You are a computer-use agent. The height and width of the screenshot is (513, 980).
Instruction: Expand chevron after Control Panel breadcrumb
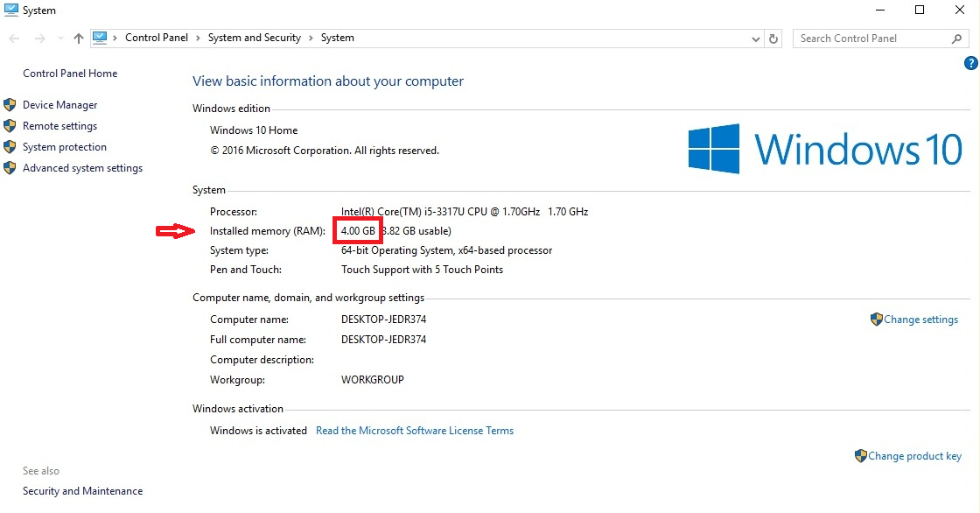tap(198, 39)
